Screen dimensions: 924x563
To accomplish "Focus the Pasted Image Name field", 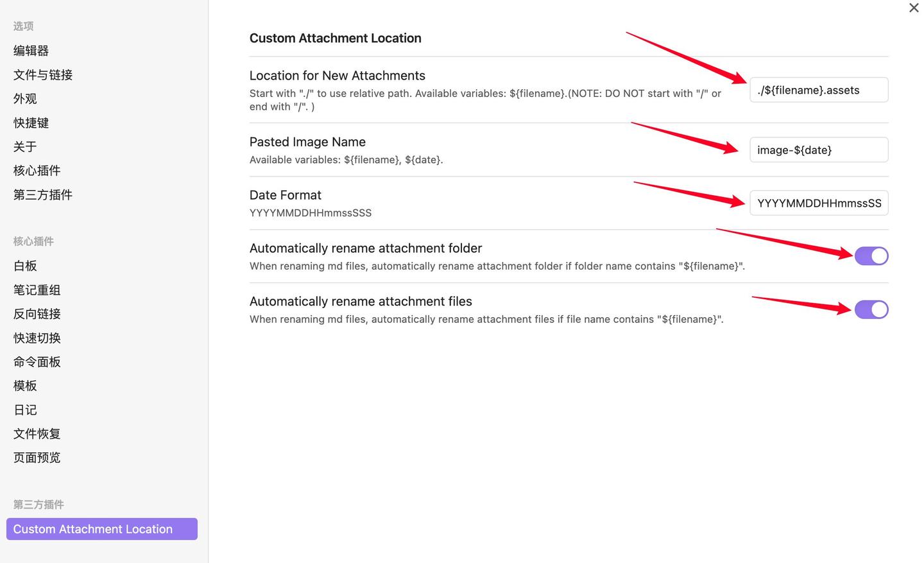I will pos(818,150).
